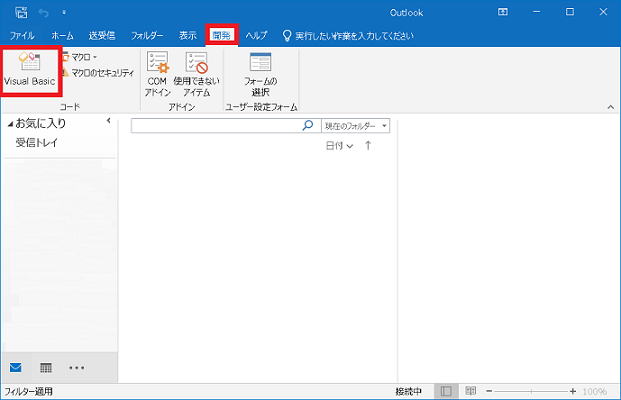
Task: Minimize the folder pane with the arrow
Action: pyautogui.click(x=109, y=121)
